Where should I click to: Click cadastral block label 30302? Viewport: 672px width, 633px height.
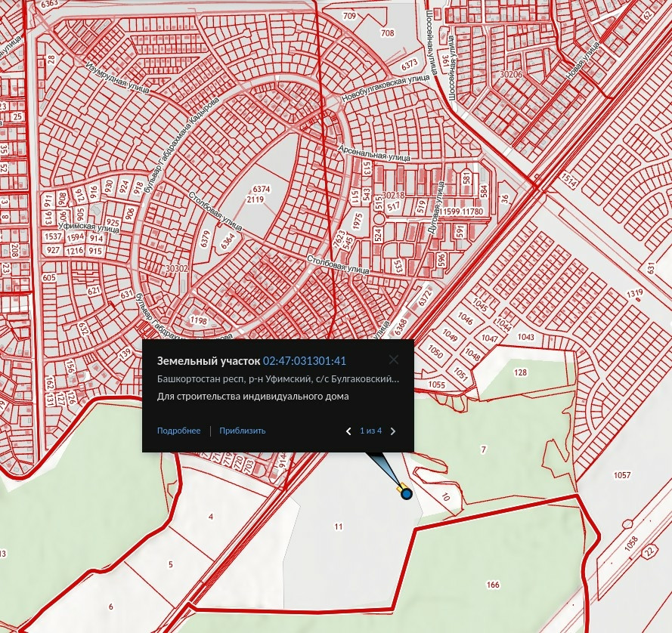pos(177,268)
